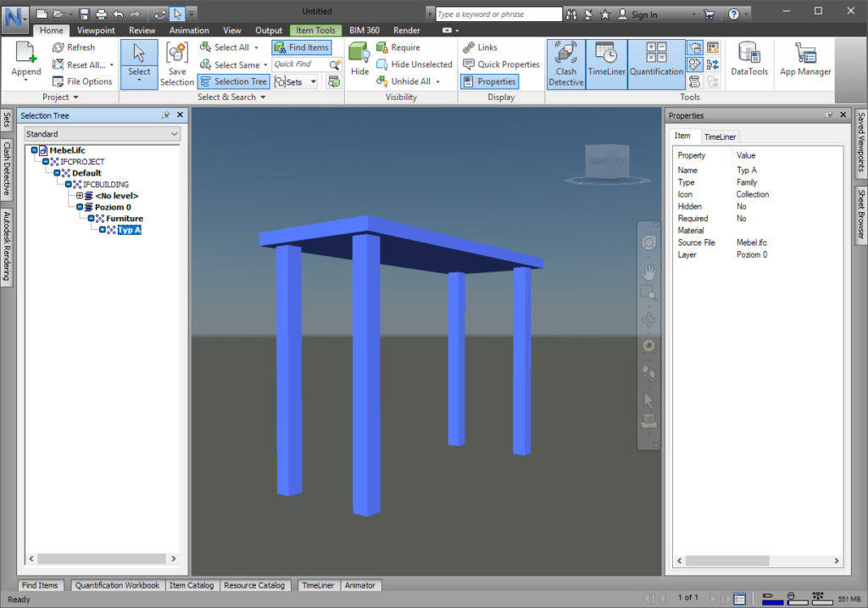Open the Clash Detective tool
The width and height of the screenshot is (868, 608).
[565, 64]
